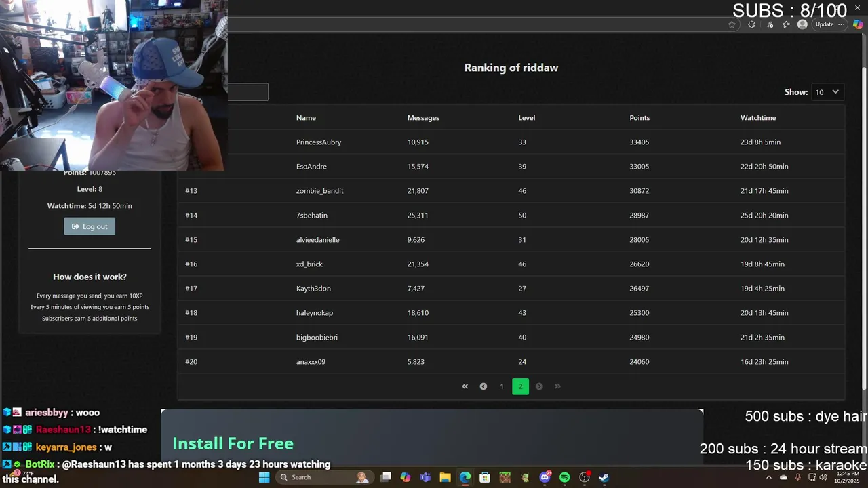The height and width of the screenshot is (488, 868).
Task: Click chat username Raeshaun13
Action: 63,430
